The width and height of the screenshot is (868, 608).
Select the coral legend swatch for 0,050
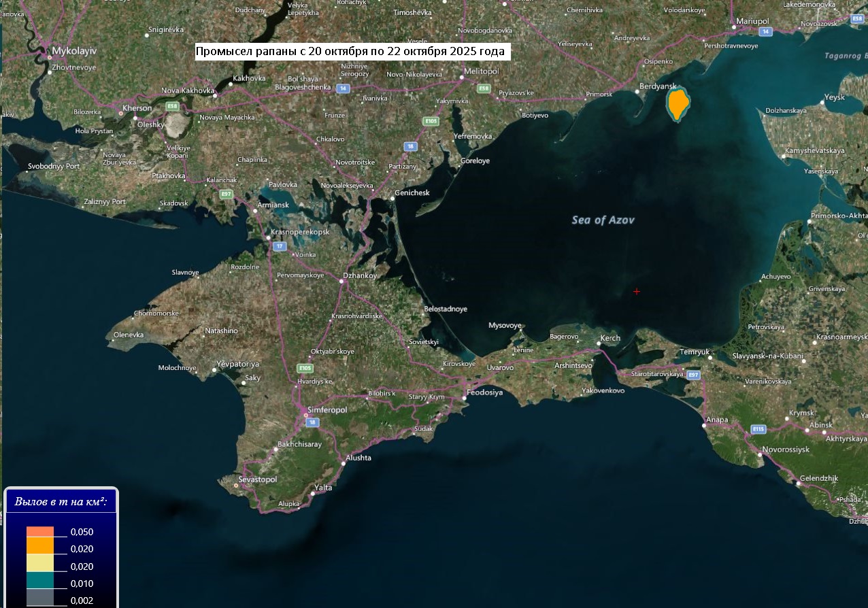[40, 532]
